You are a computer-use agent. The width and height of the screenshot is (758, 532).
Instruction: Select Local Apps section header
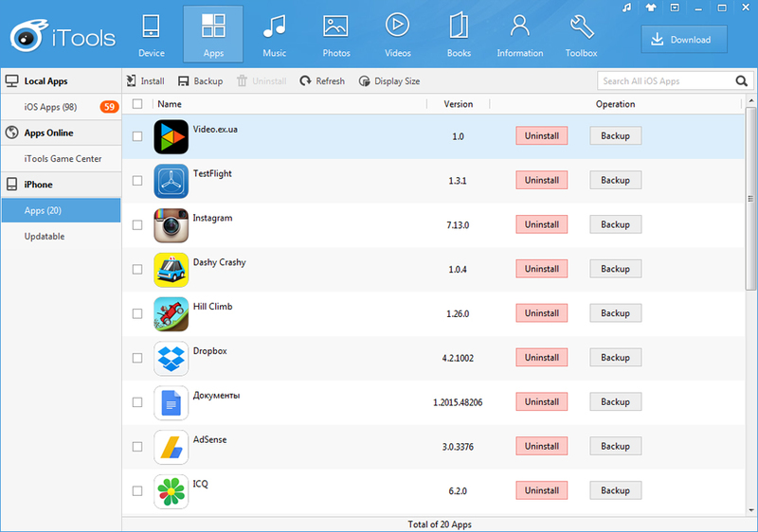point(61,81)
